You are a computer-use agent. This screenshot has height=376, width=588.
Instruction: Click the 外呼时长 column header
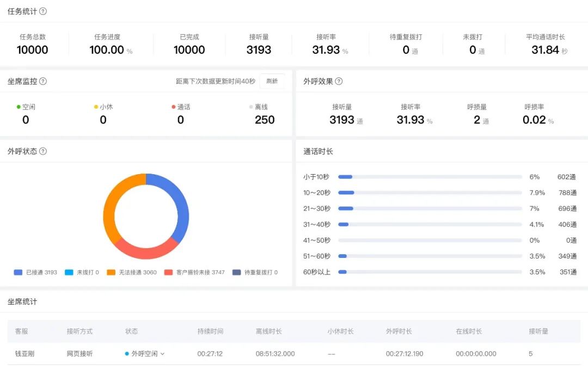tap(399, 331)
